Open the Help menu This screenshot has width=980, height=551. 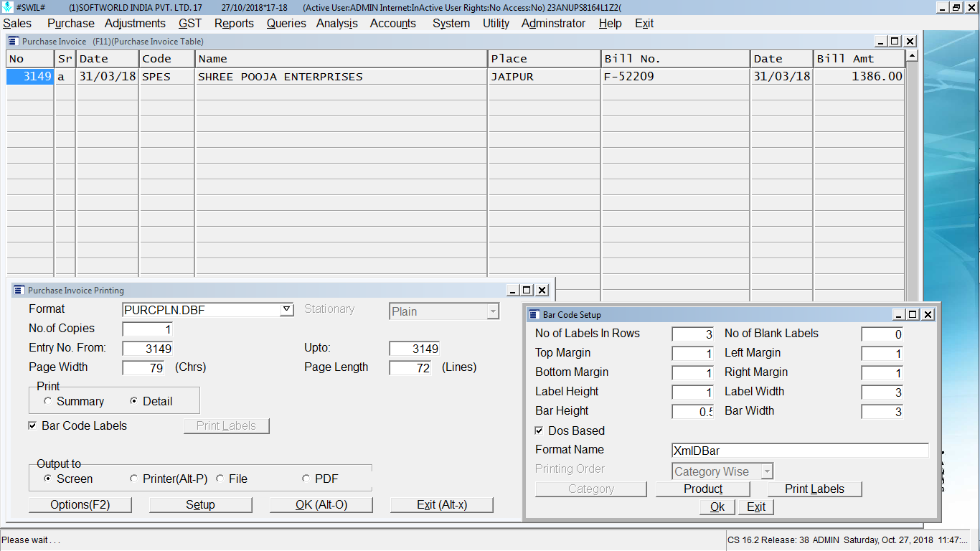pyautogui.click(x=610, y=23)
